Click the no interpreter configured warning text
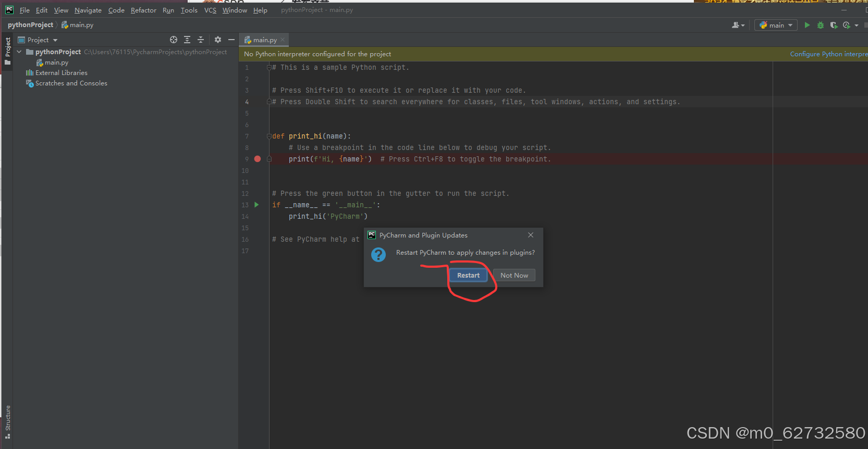Viewport: 868px width, 449px height. click(317, 54)
